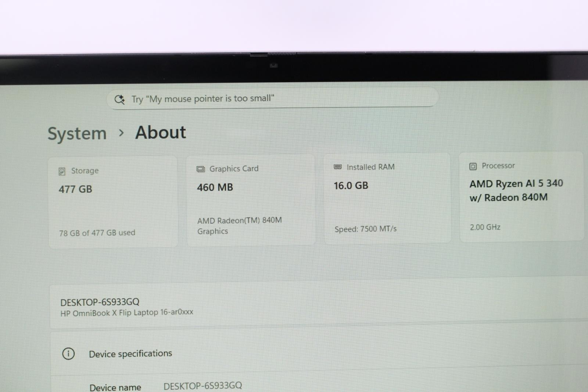588x392 pixels.
Task: Select the DESKTOP-6S933GQ device name value
Action: click(x=203, y=386)
